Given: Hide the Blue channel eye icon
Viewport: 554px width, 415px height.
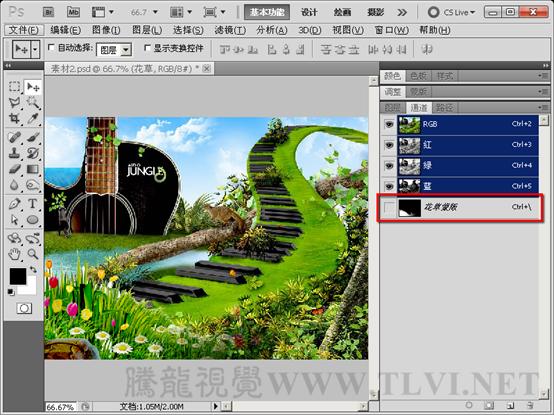Looking at the screenshot, I should (389, 186).
